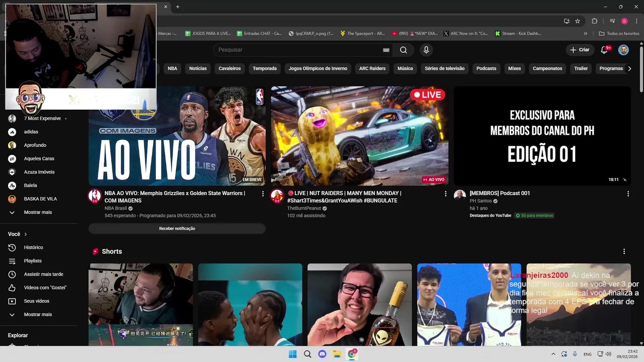Click the NBA Brasil channel avatar

pos(95,196)
